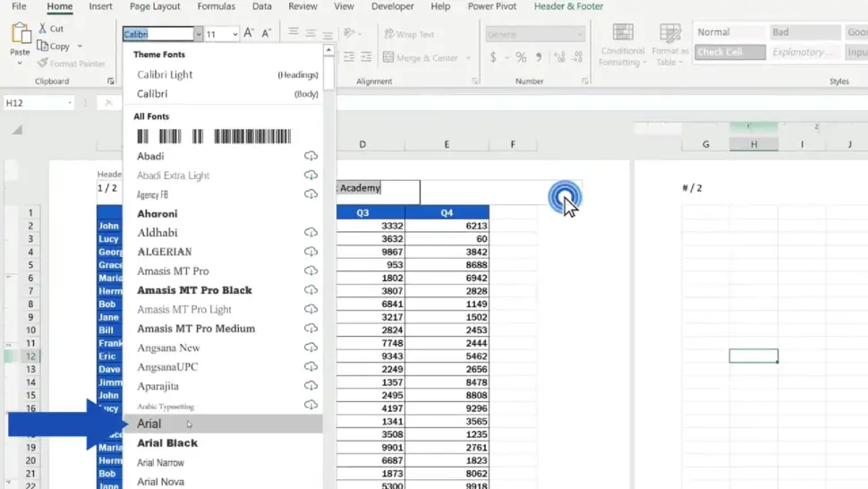The image size is (868, 489).
Task: Open the File tab
Action: 19,6
